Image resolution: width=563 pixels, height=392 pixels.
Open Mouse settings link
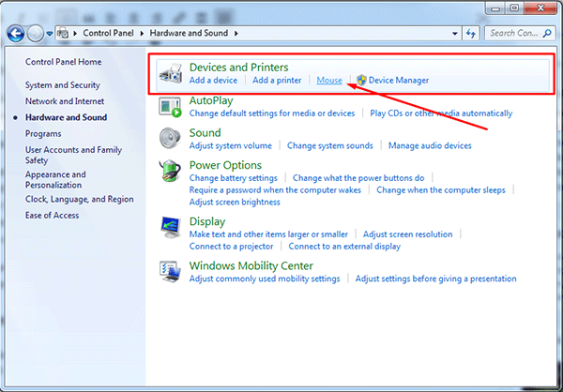[329, 80]
